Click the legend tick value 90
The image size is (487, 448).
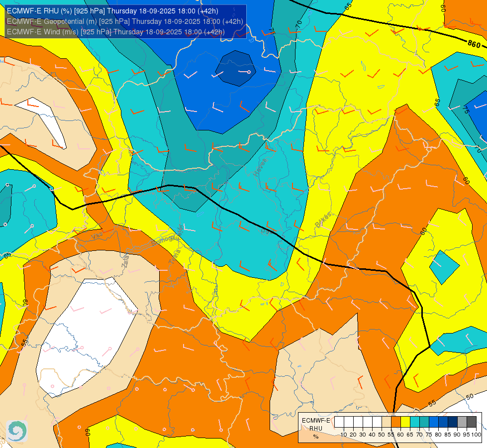[457, 435]
